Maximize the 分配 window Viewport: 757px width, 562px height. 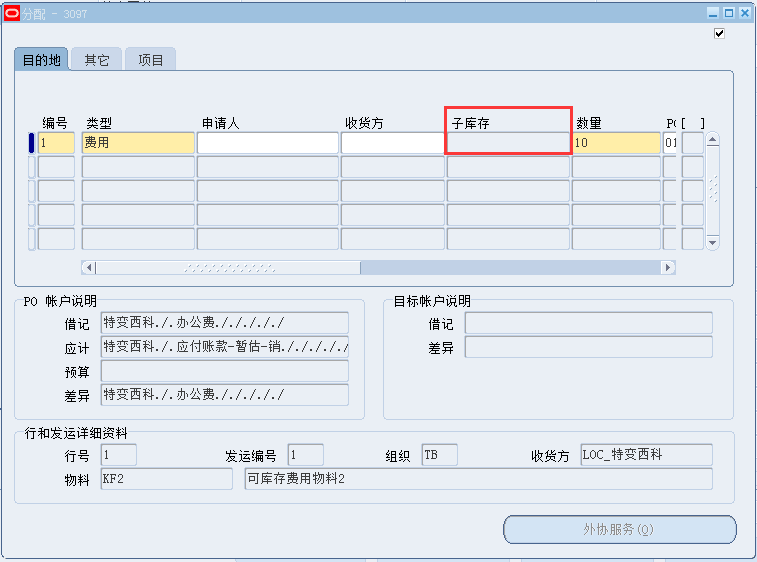(729, 13)
